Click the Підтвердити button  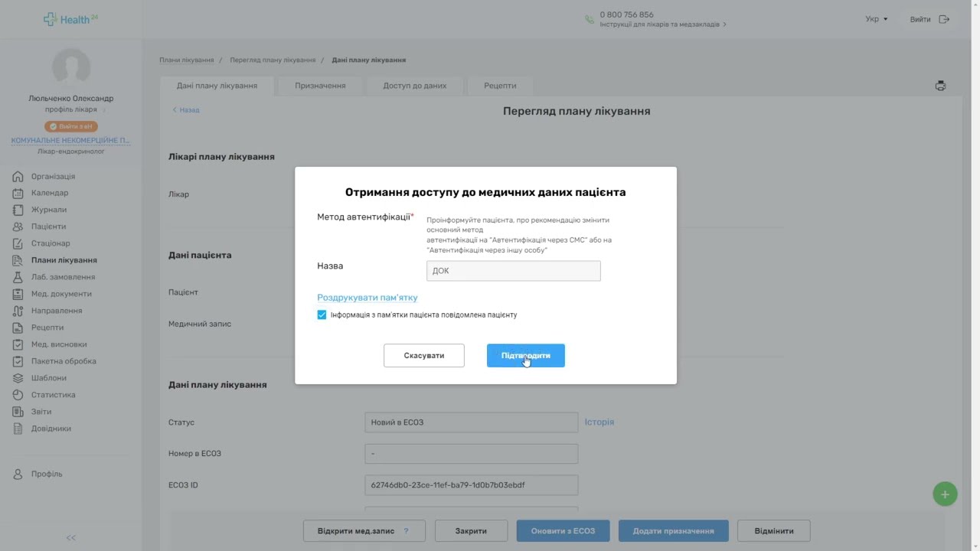(526, 356)
